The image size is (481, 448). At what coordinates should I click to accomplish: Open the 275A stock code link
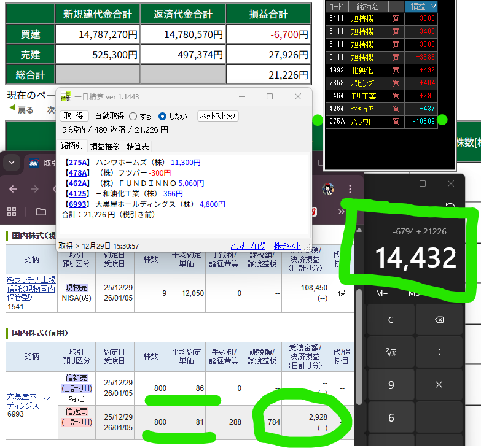pos(77,163)
